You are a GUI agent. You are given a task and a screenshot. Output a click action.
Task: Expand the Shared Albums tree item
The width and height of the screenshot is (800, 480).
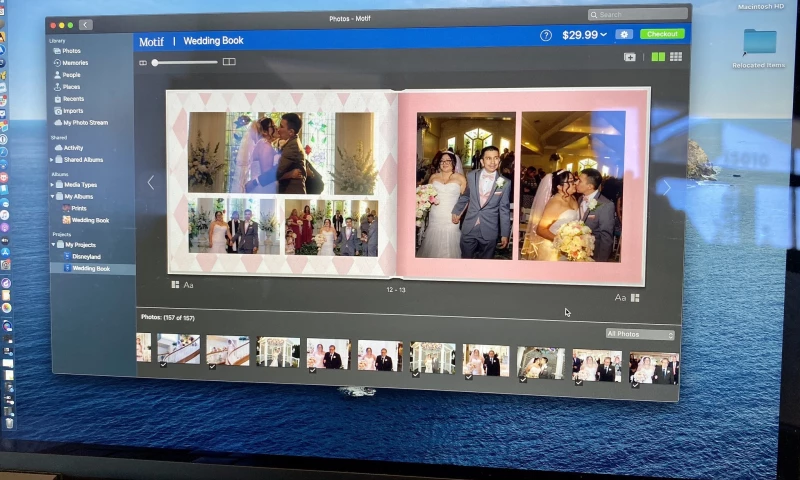coord(52,160)
